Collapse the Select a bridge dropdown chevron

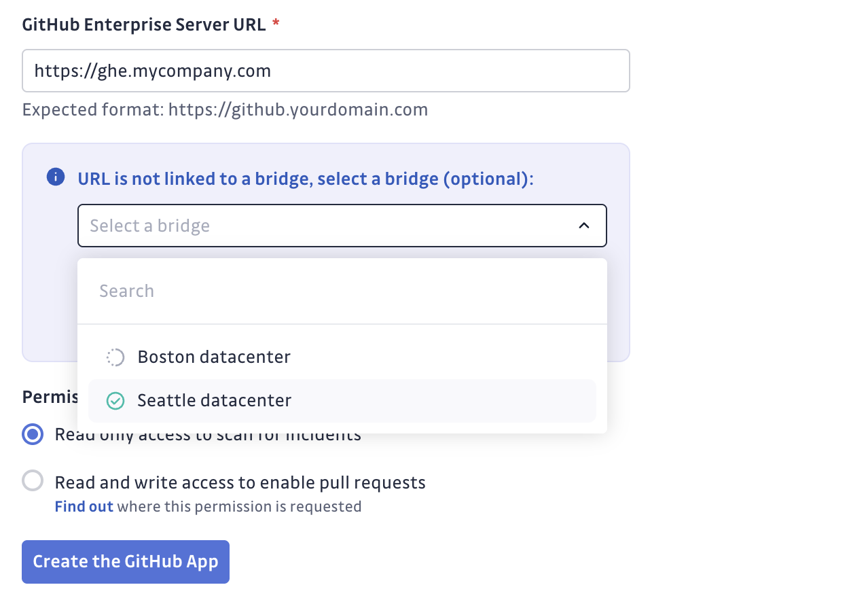[584, 226]
